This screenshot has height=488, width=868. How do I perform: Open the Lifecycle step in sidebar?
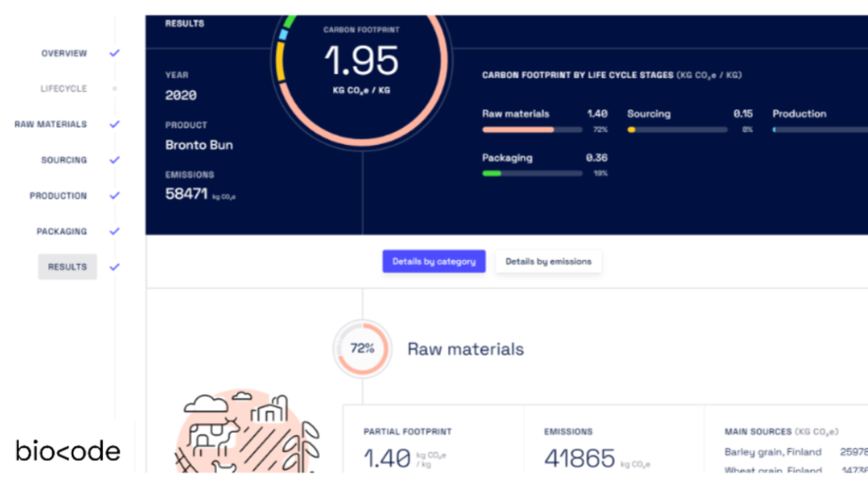(x=64, y=89)
